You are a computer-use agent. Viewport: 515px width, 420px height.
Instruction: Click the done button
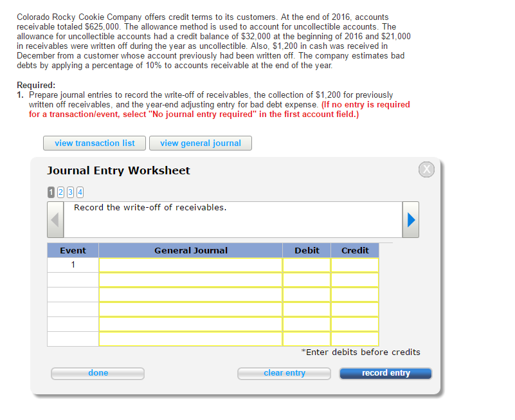[x=98, y=373]
